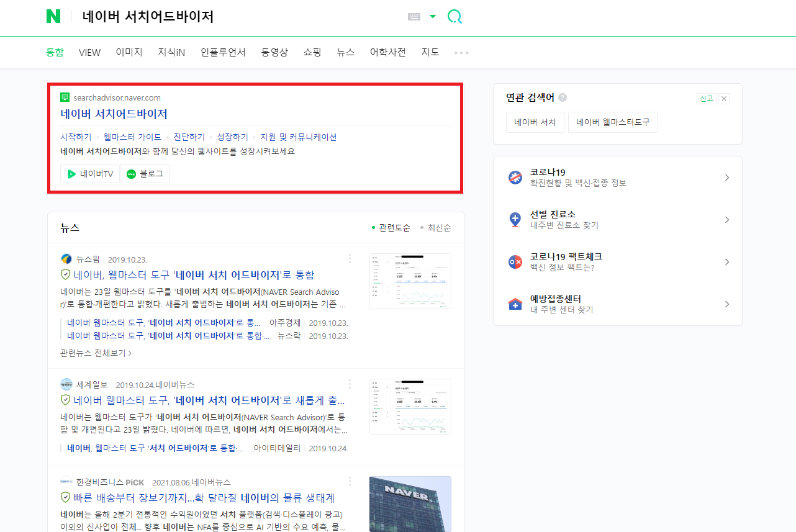This screenshot has width=796, height=532.
Task: Click the 코로나19 icon
Action: click(x=515, y=178)
